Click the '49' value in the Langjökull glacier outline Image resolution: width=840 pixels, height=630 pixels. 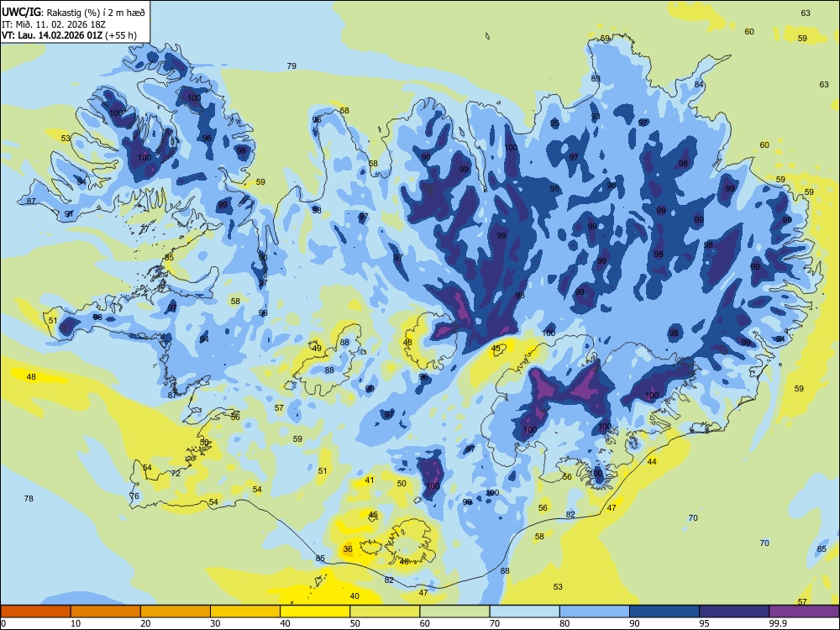coord(318,349)
